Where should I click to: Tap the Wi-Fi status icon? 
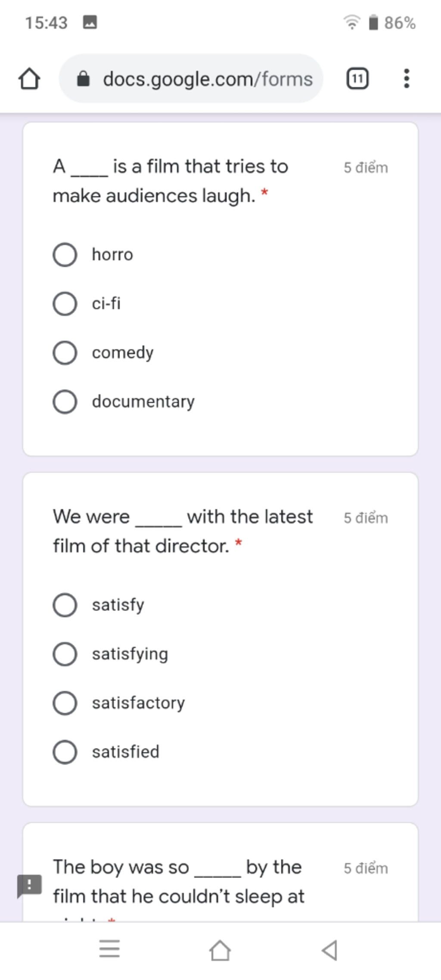(352, 22)
